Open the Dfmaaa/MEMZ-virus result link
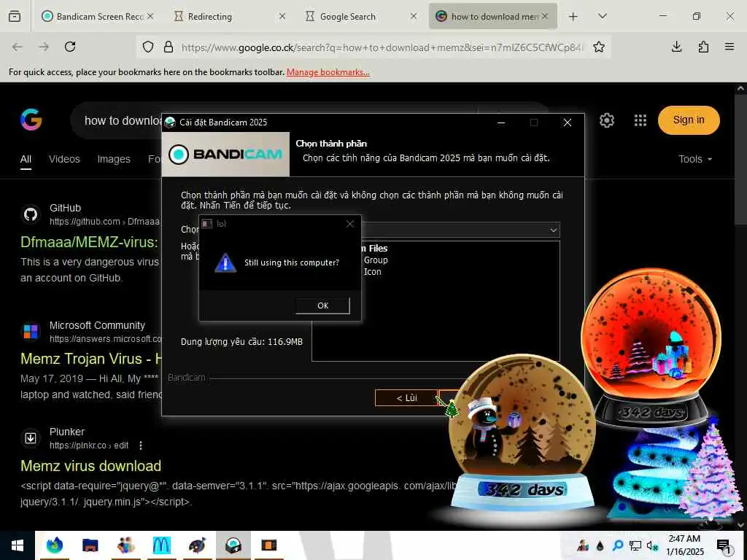This screenshot has height=560, width=747. (89, 242)
